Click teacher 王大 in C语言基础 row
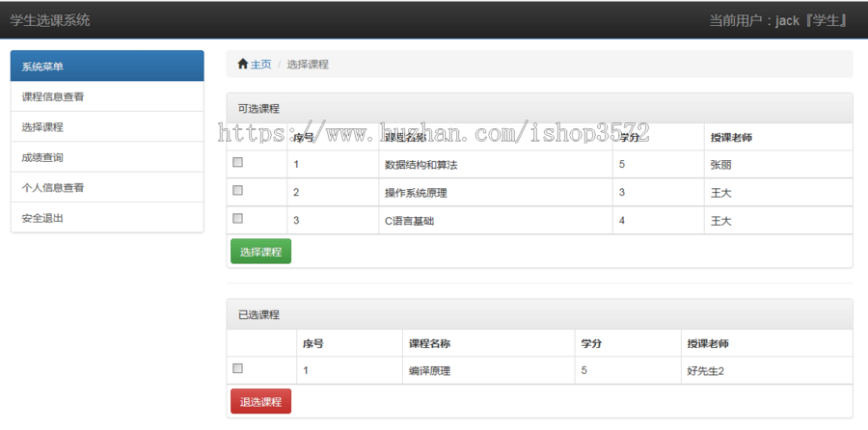868x430 pixels. pyautogui.click(x=778, y=221)
